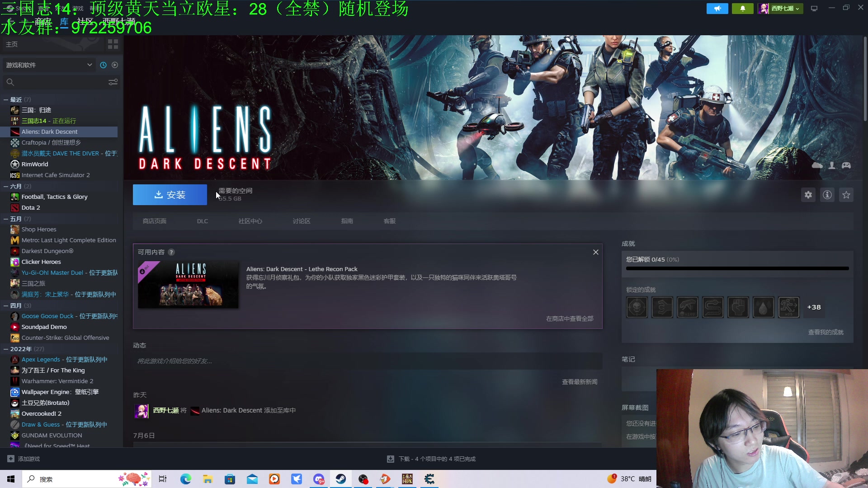Open the DLC tab
This screenshot has width=868, height=488.
pos(203,221)
